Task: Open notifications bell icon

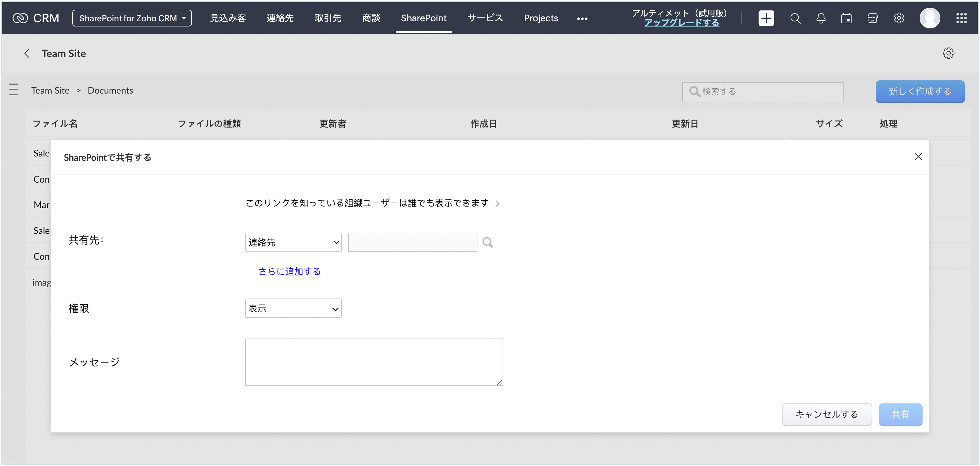Action: pyautogui.click(x=821, y=18)
